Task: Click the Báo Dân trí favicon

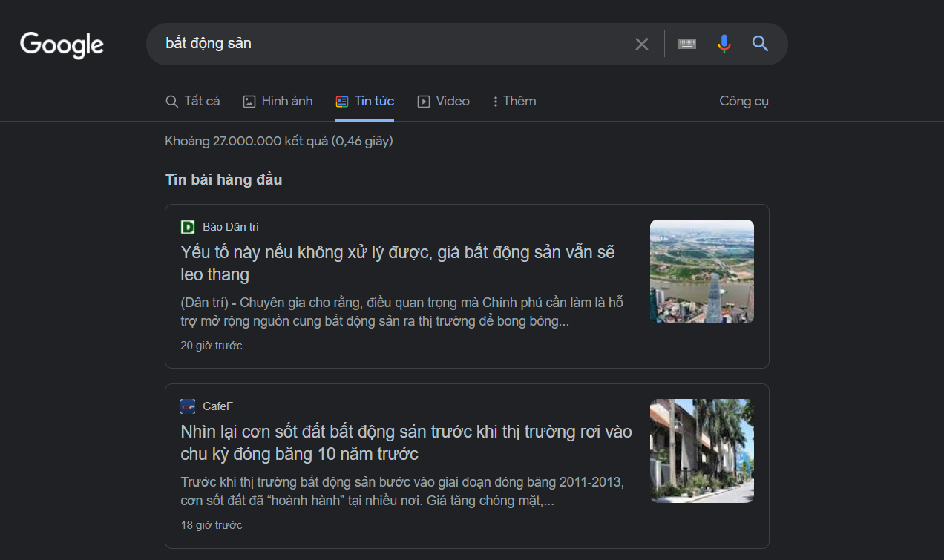Action: pos(187,226)
